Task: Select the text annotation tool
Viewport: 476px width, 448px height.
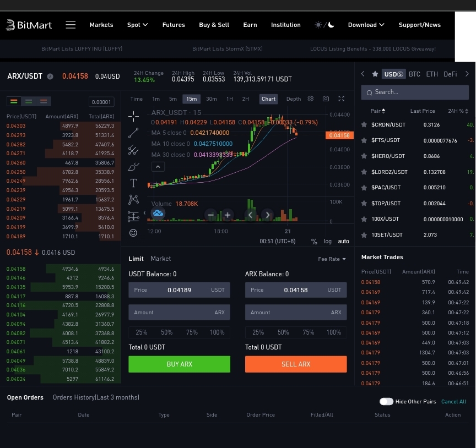Action: point(133,183)
